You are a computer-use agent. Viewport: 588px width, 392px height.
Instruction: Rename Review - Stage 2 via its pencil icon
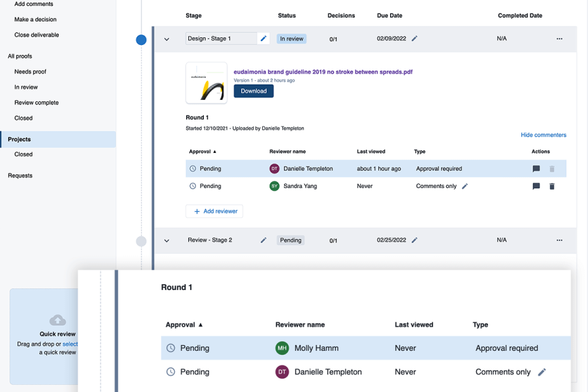coord(263,240)
